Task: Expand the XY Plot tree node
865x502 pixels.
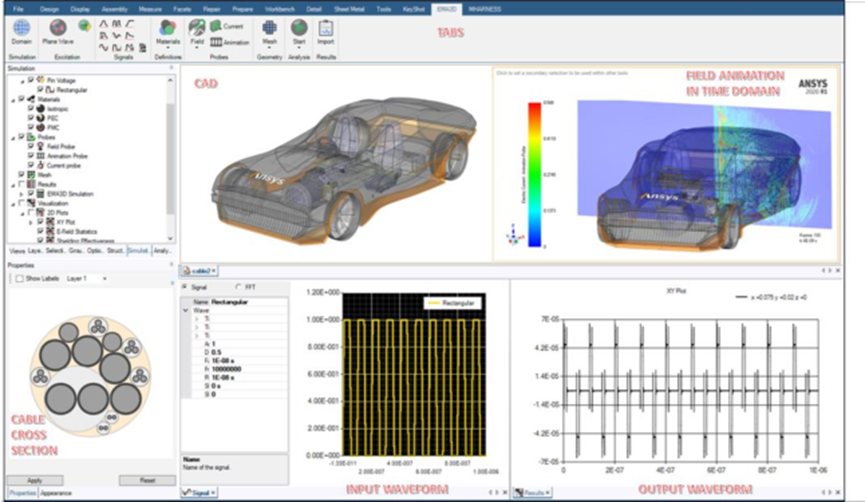Action: pyautogui.click(x=31, y=222)
